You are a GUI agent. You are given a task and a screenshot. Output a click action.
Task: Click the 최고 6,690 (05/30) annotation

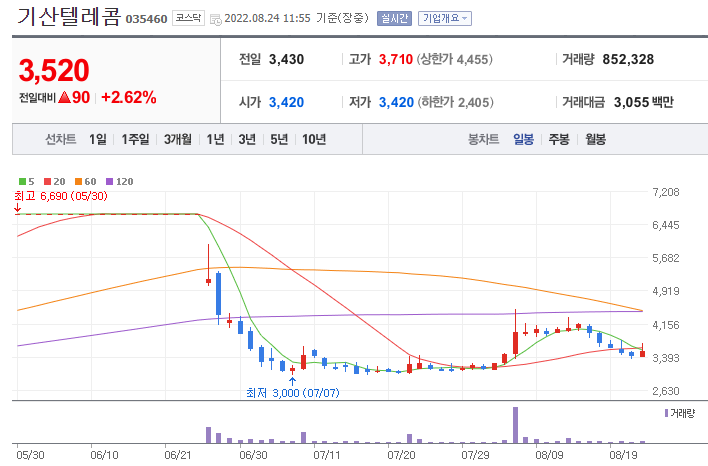[x=61, y=196]
